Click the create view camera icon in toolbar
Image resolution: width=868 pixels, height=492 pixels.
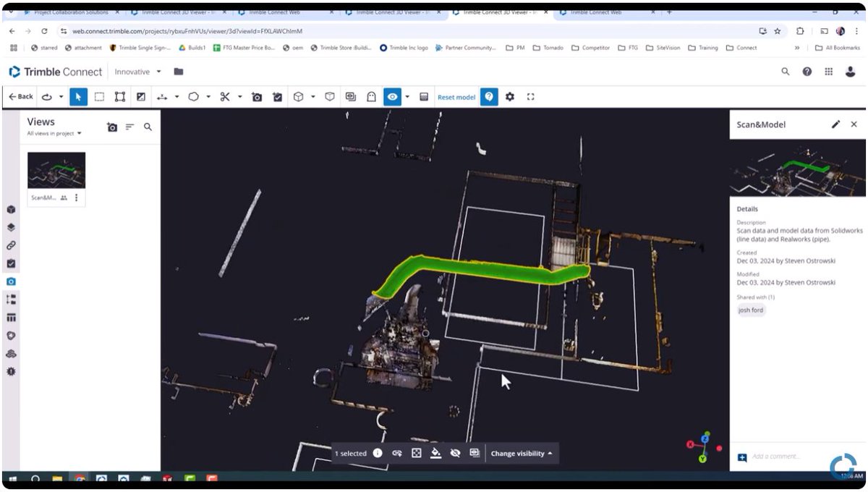coord(257,96)
